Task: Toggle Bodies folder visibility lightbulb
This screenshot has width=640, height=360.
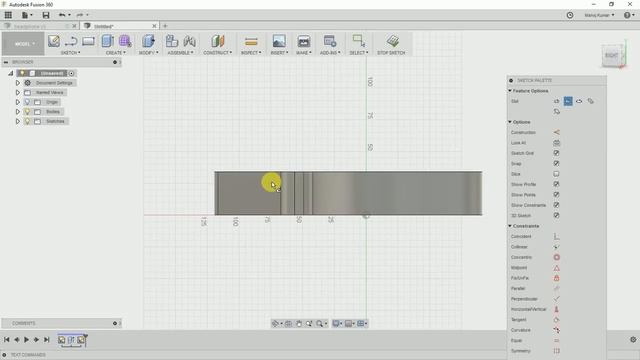Action: [x=27, y=111]
